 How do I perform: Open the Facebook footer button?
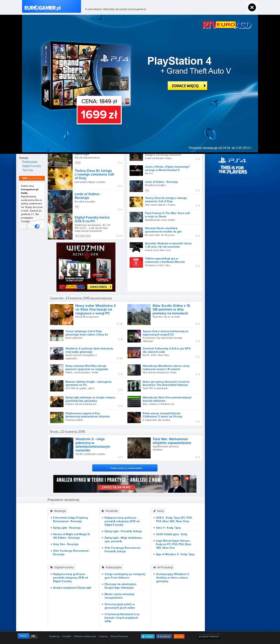coord(164,636)
